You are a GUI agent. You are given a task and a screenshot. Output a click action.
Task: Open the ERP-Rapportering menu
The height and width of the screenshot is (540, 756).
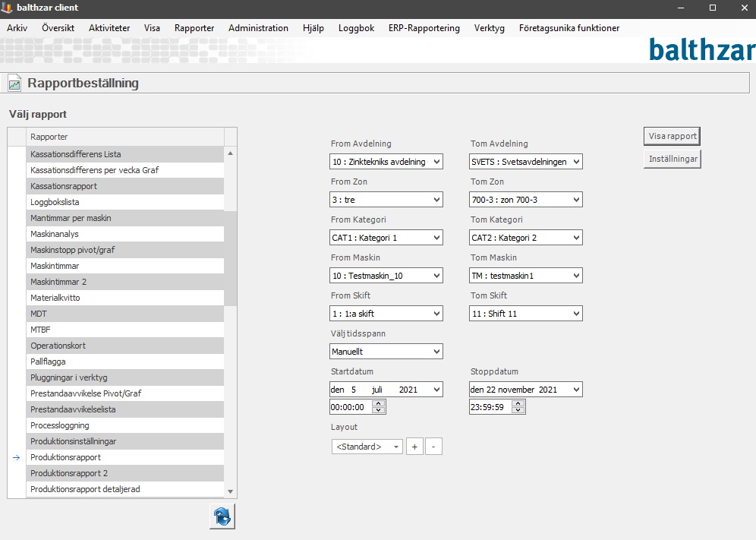coord(424,28)
